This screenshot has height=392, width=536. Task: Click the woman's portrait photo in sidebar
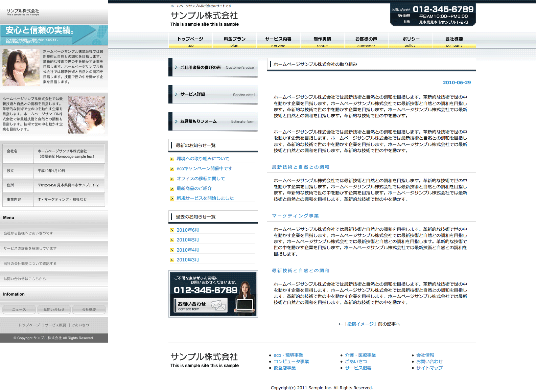21,68
